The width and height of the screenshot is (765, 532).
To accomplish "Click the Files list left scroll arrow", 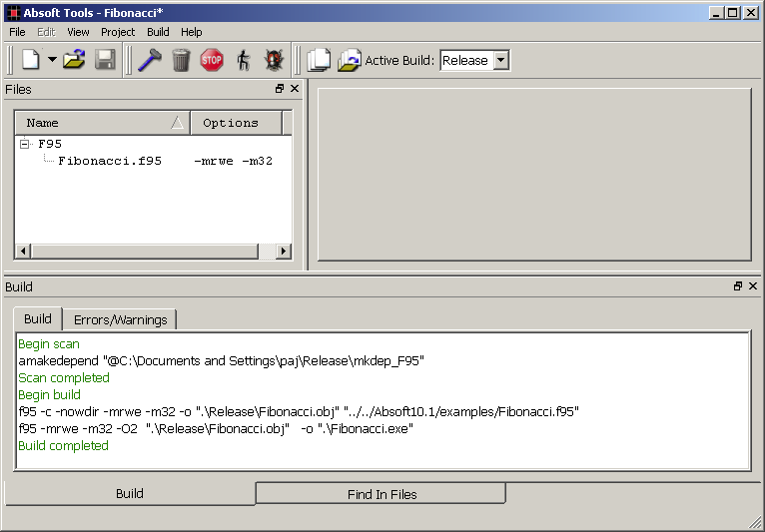I will [22, 252].
